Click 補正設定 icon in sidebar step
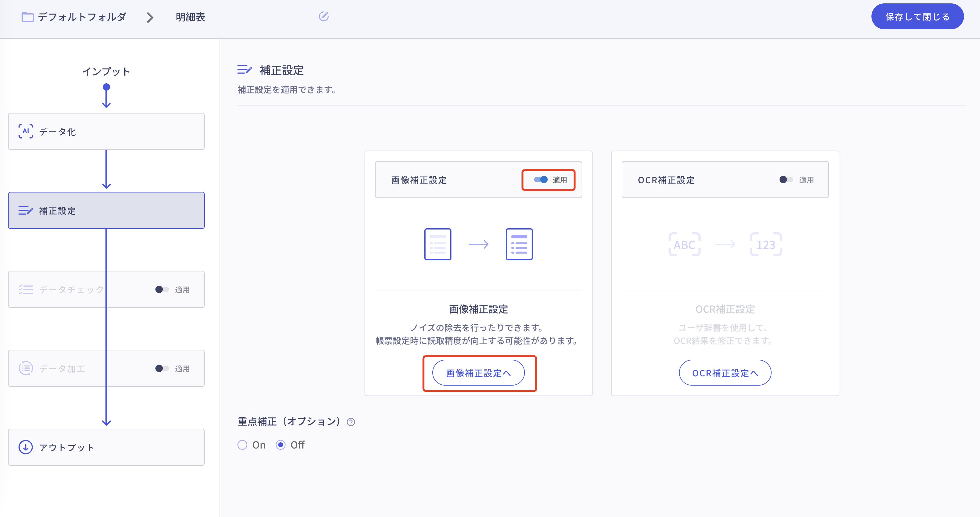Image resolution: width=980 pixels, height=517 pixels. (26, 210)
